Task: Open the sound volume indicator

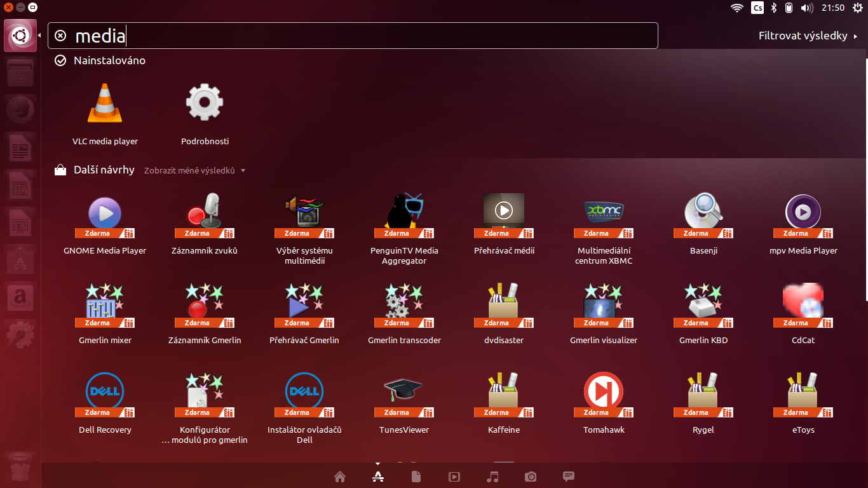Action: pos(807,8)
